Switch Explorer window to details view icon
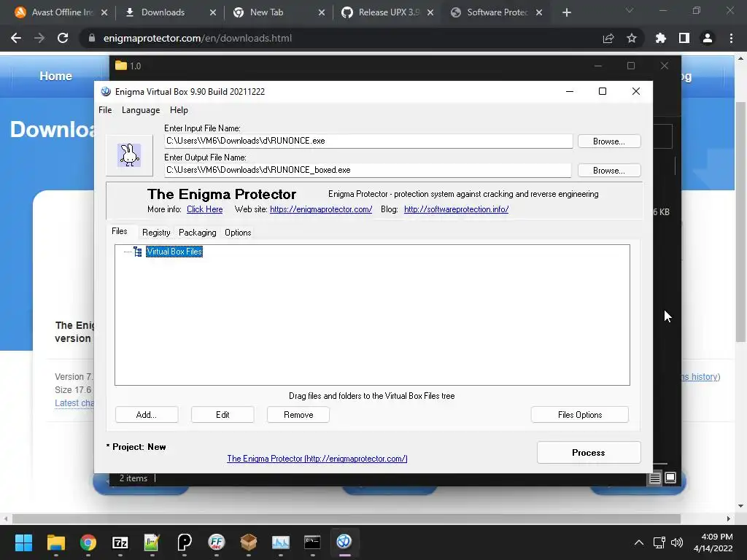 pyautogui.click(x=655, y=478)
